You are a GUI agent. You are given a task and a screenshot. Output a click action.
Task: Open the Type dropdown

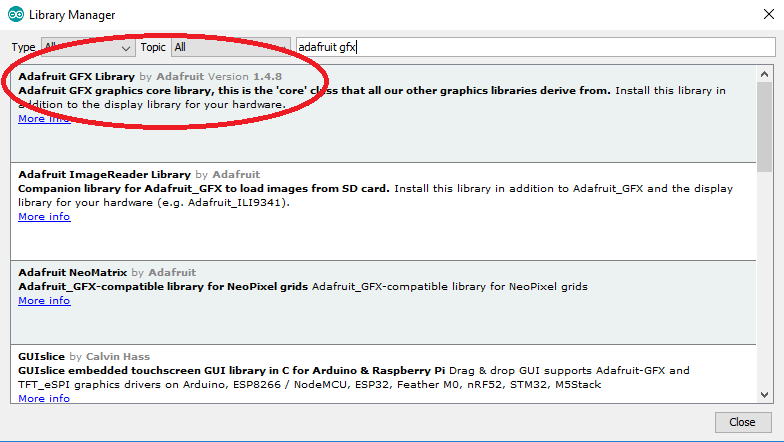point(88,48)
